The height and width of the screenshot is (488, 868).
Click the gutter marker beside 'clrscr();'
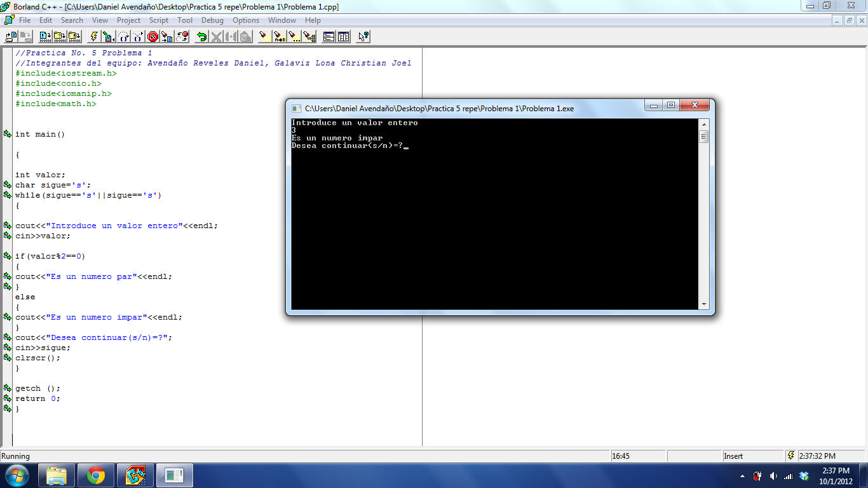7,358
